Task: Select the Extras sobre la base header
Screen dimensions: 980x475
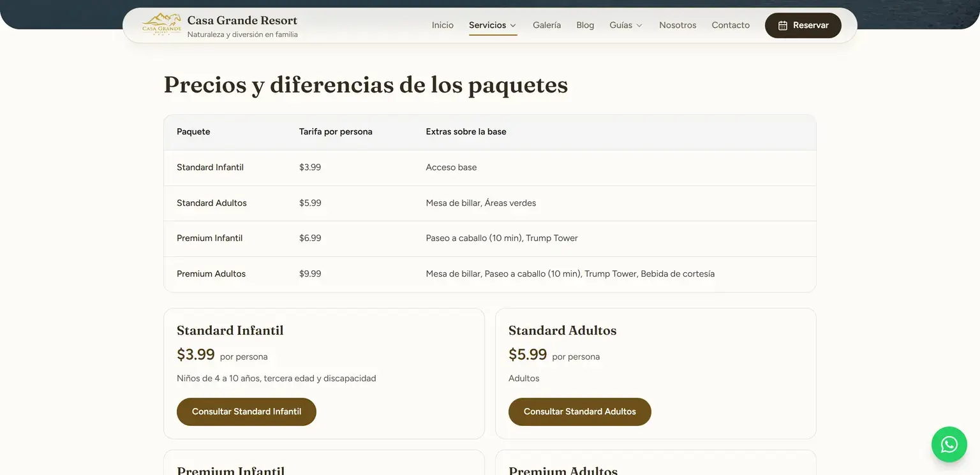Action: (466, 132)
